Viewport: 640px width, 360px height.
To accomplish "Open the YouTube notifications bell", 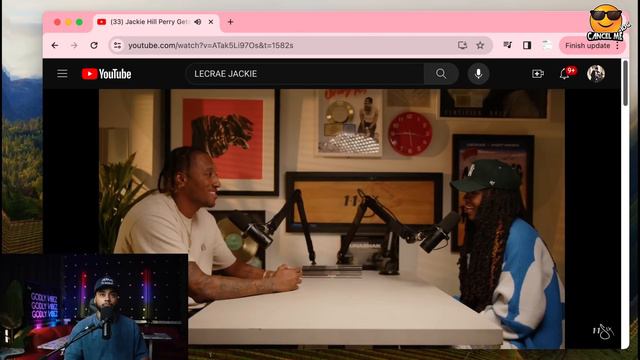I will [x=565, y=73].
